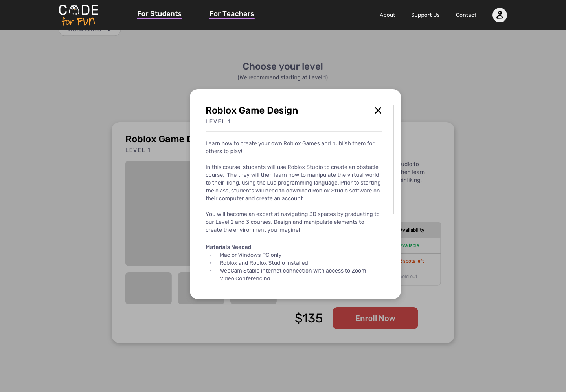Open the user account profile icon
The height and width of the screenshot is (392, 566).
[x=500, y=15]
